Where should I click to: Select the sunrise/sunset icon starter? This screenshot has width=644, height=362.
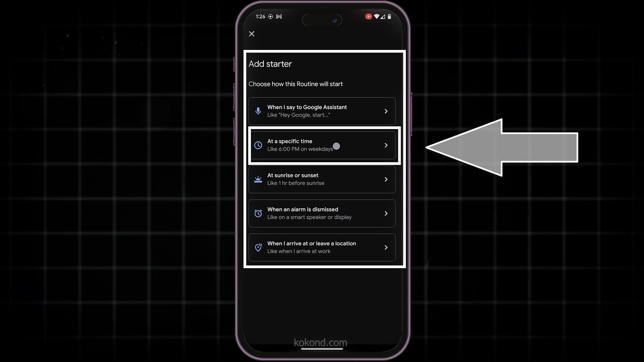click(258, 179)
